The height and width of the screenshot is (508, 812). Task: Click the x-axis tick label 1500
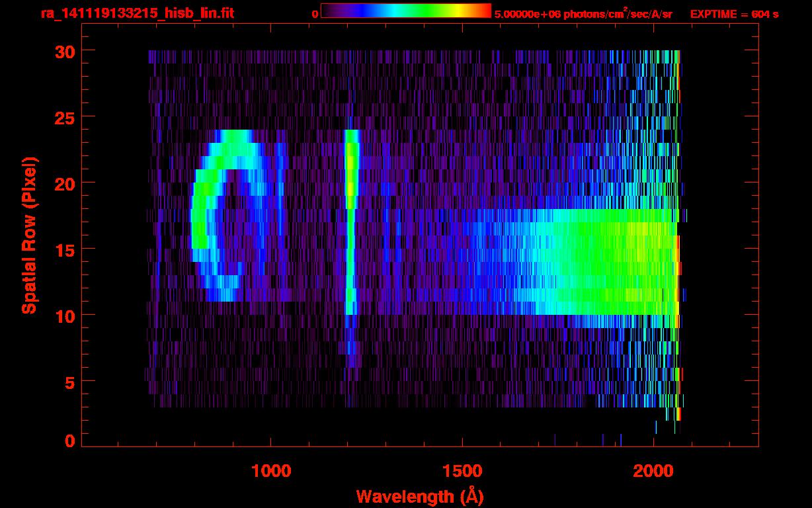click(x=462, y=470)
